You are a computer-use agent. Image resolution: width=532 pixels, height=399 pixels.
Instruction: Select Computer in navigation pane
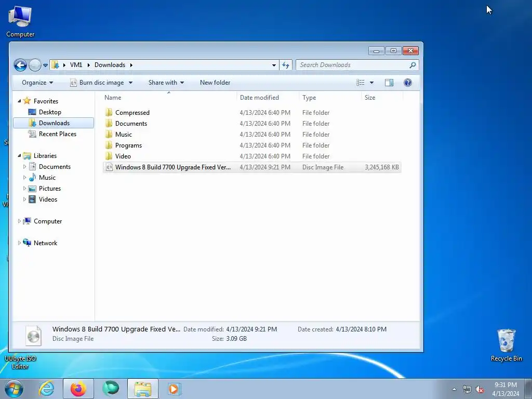[x=47, y=221]
